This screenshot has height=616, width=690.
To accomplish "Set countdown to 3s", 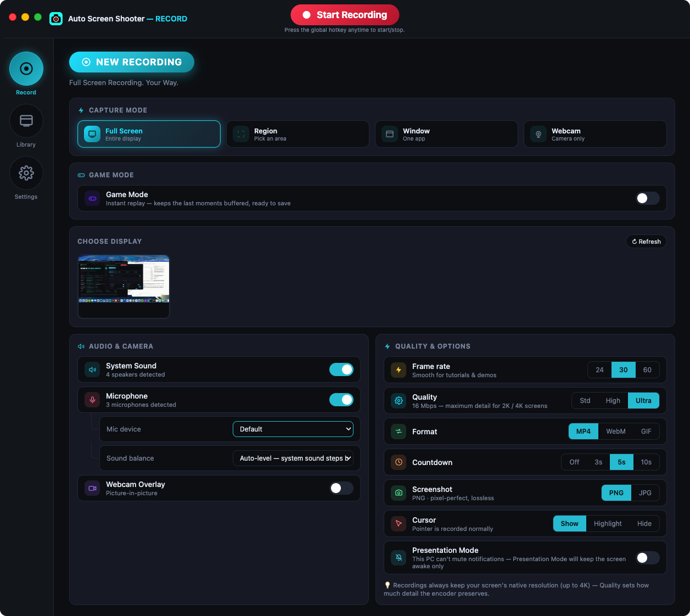I will pos(598,462).
